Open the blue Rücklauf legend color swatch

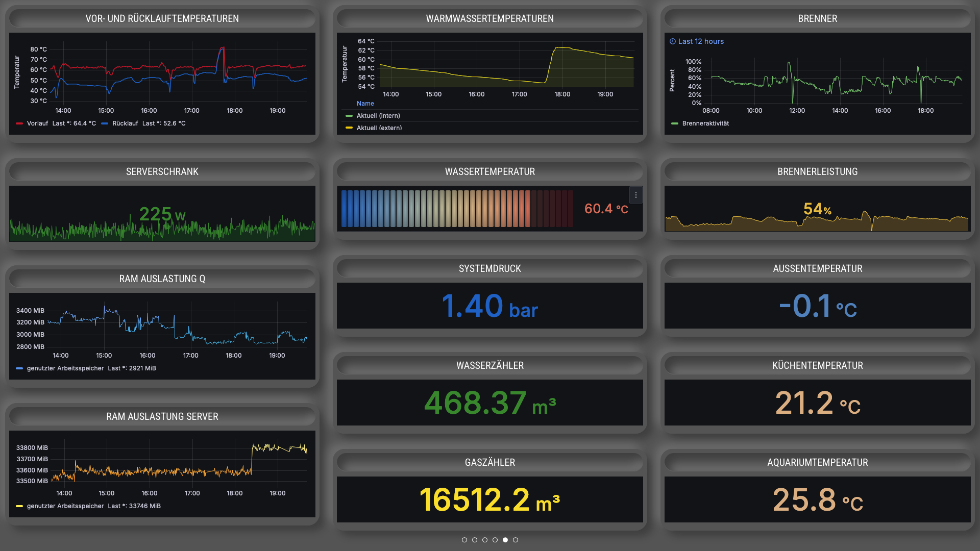(x=105, y=123)
